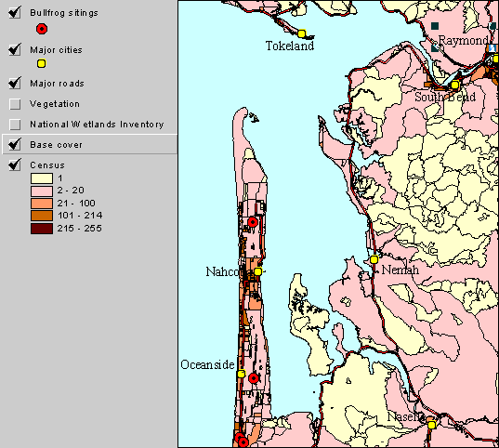This screenshot has width=499, height=448.
Task: Click the Naselle city marker
Action: [431, 425]
